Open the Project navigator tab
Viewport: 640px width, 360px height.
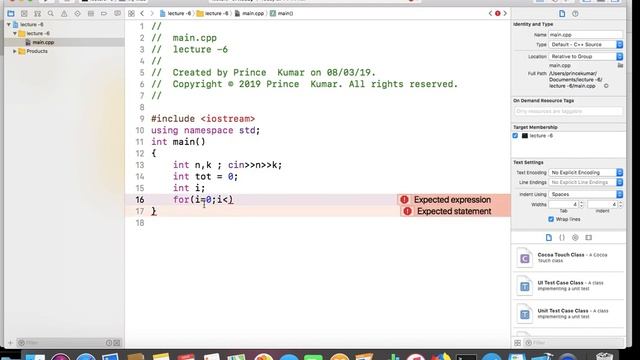[x=11, y=13]
